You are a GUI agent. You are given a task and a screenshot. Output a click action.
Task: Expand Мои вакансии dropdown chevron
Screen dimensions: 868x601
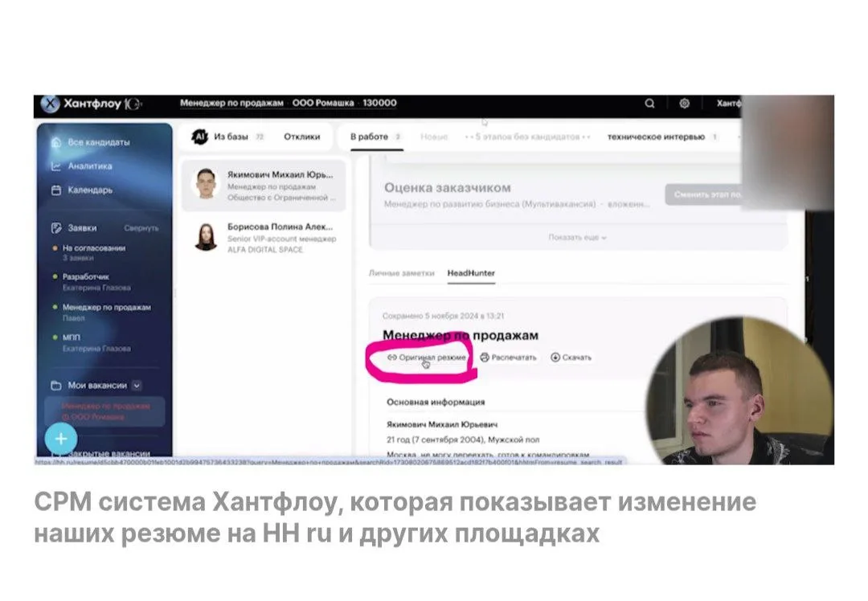(137, 385)
